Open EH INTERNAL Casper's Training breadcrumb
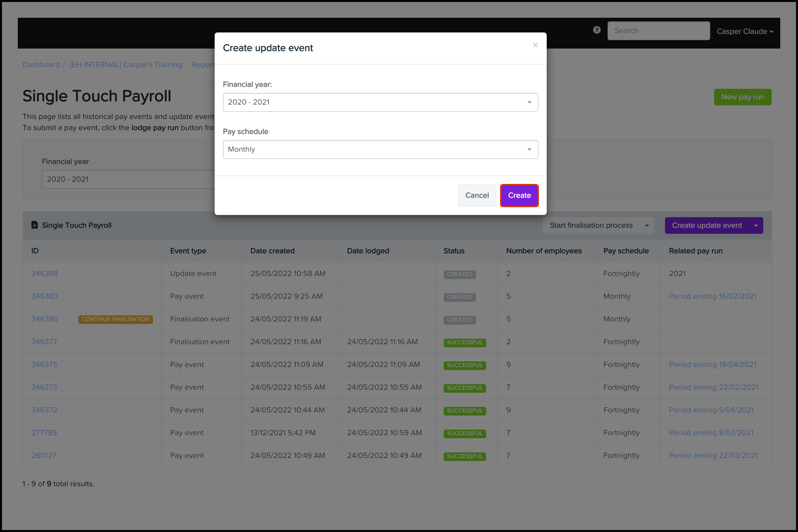 126,64
